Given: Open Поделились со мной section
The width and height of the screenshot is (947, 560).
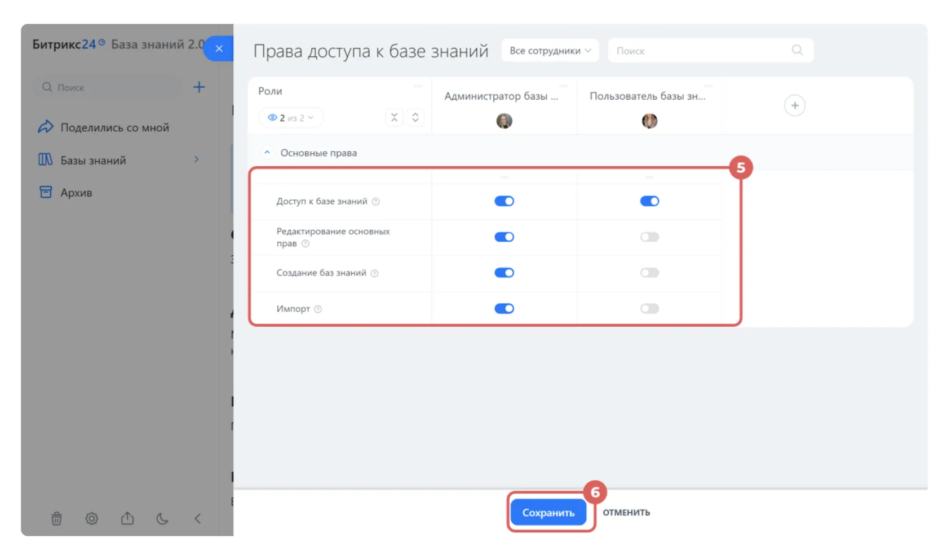Looking at the screenshot, I should 104,127.
